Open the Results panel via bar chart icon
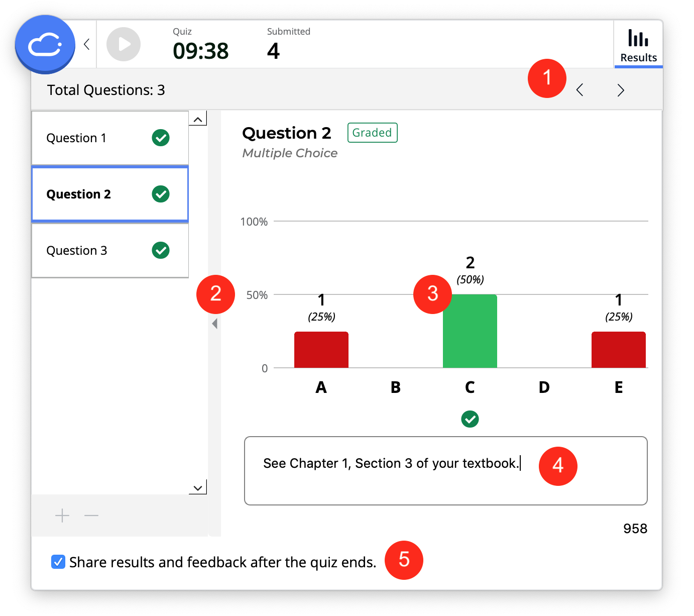Screen dimensions: 694x616 [x=638, y=37]
